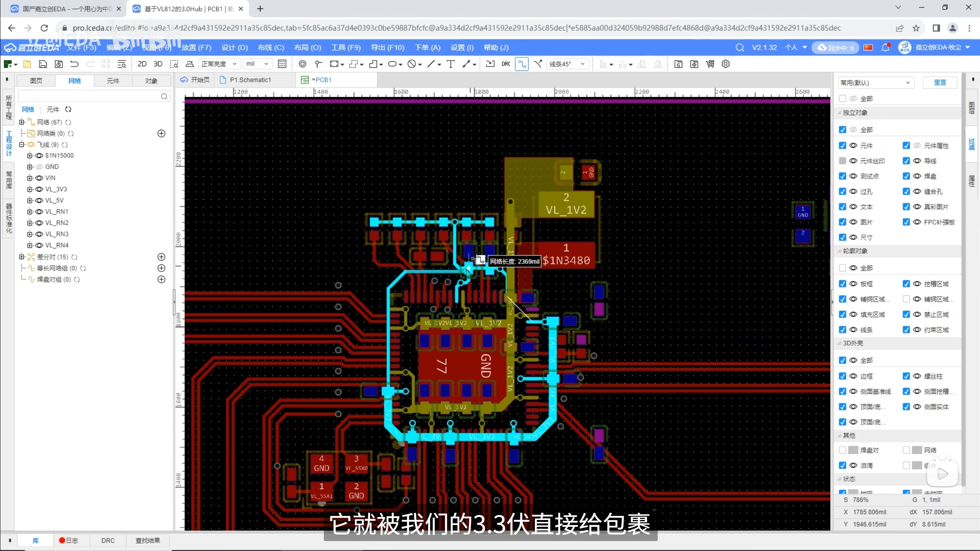Click the network search input field
The image size is (980, 551).
coord(89,96)
